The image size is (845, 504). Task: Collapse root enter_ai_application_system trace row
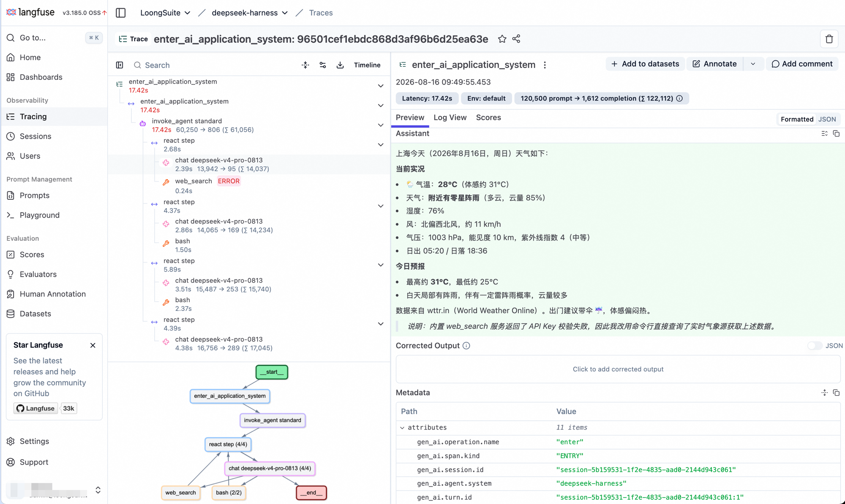(381, 86)
